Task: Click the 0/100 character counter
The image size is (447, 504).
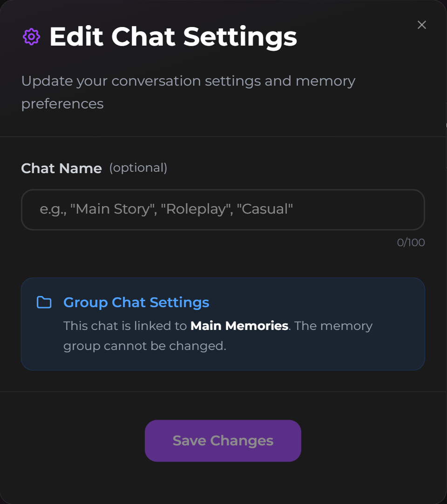Action: tap(411, 242)
